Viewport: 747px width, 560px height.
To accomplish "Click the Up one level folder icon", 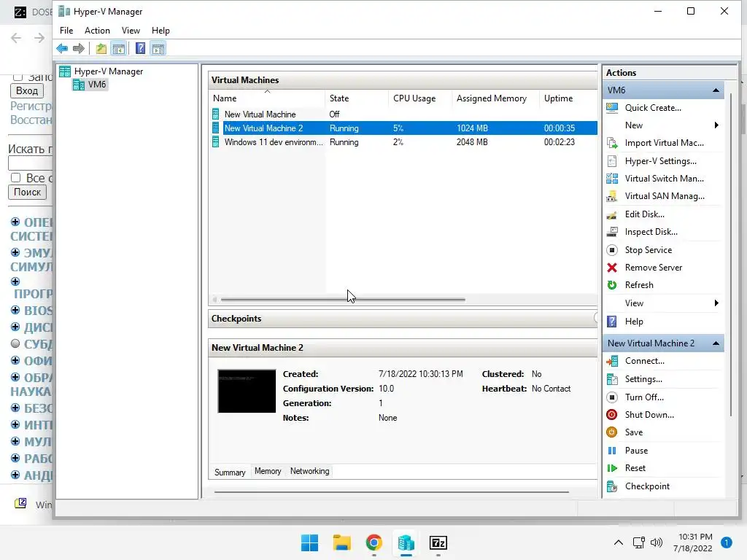I will tap(101, 48).
